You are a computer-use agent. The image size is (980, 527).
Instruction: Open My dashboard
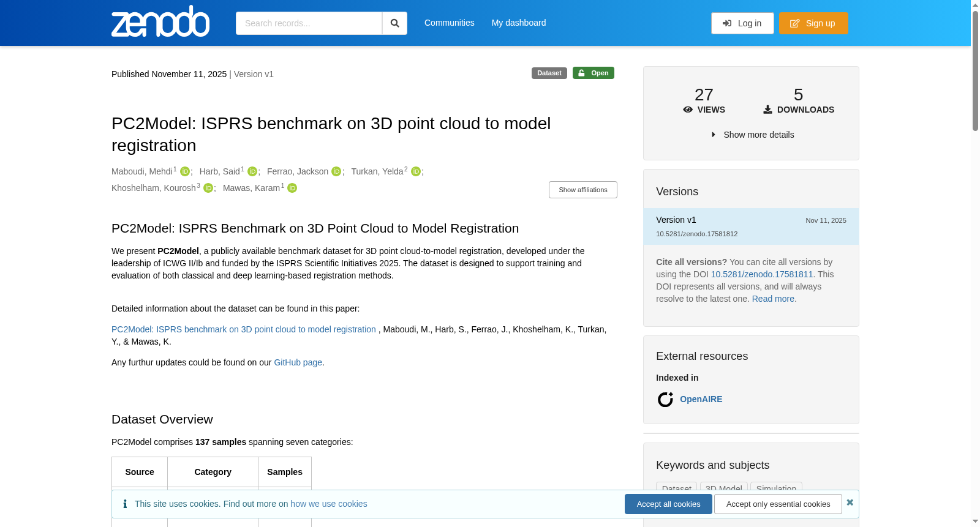point(519,23)
